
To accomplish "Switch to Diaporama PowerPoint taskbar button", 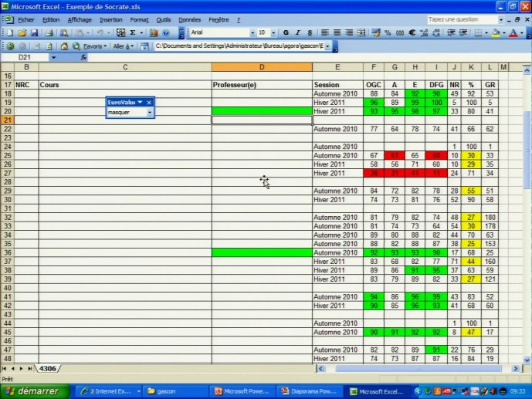I will click(310, 391).
